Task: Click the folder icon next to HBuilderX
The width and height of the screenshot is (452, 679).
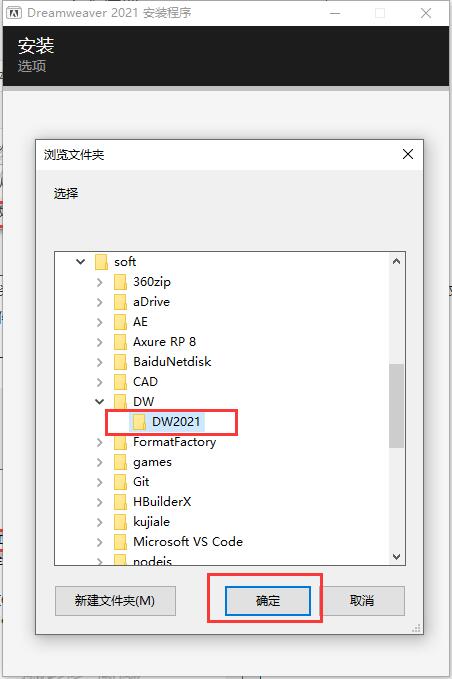Action: click(120, 501)
